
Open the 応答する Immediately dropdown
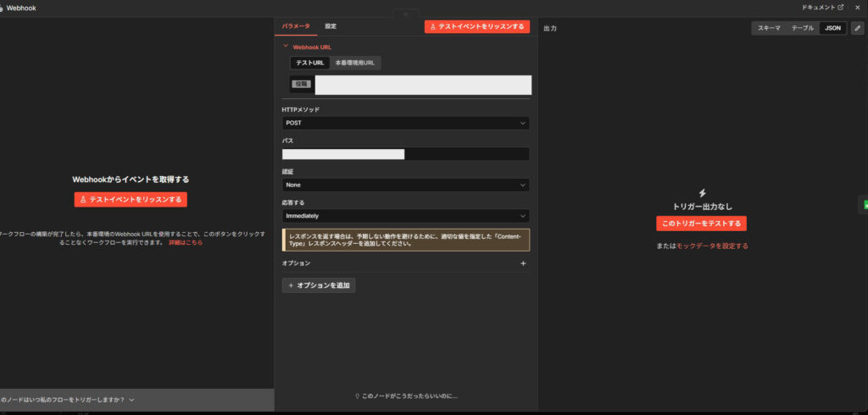pyautogui.click(x=405, y=216)
